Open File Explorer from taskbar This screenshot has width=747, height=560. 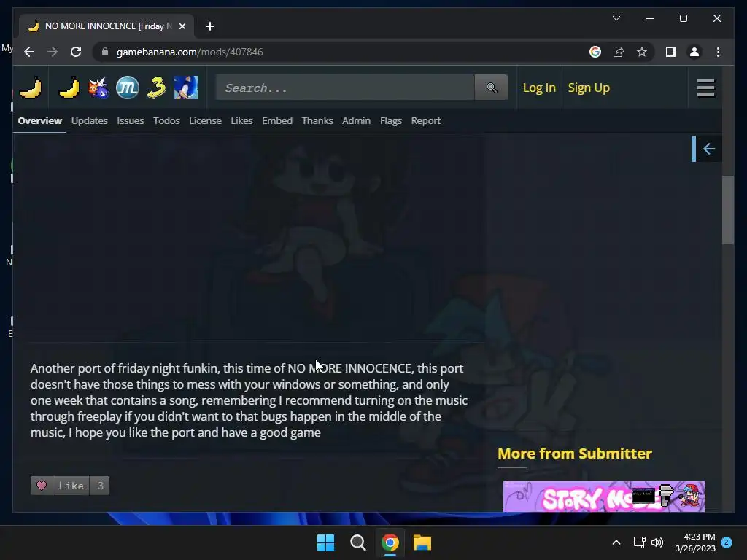[422, 542]
